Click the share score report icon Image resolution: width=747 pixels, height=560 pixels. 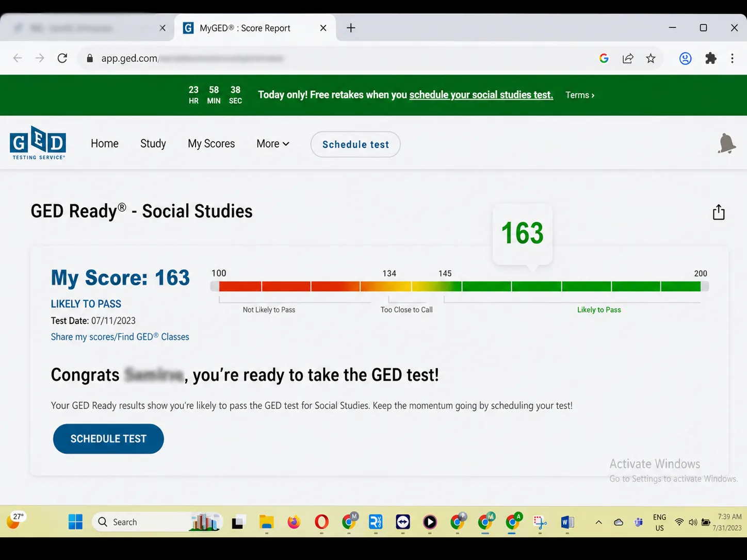click(x=719, y=212)
